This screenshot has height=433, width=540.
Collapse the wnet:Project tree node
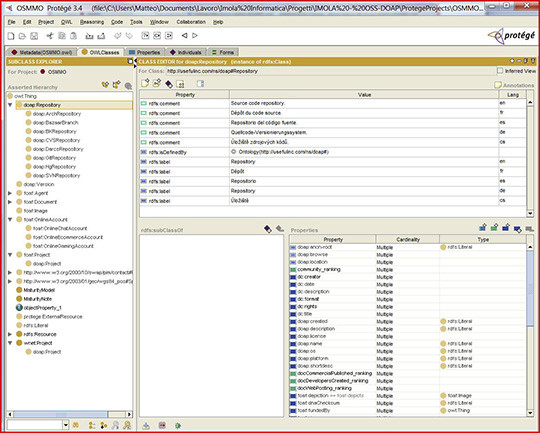pos(10,343)
